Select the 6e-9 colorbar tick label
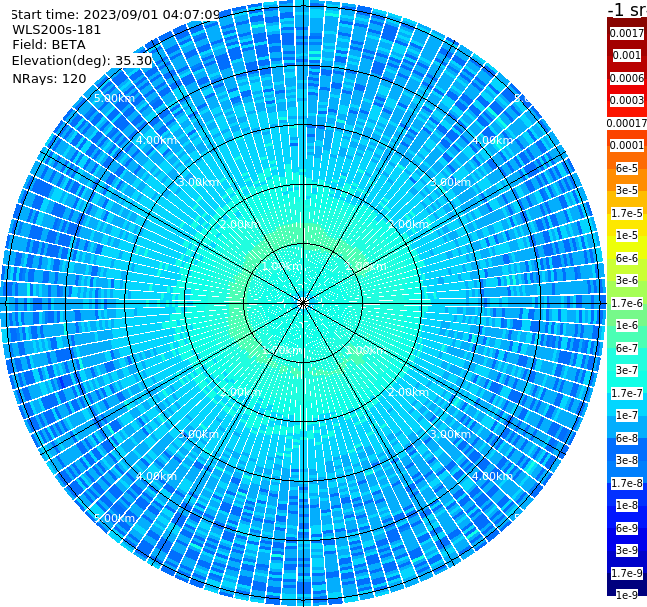Image resolution: width=647 pixels, height=607 pixels. (627, 528)
